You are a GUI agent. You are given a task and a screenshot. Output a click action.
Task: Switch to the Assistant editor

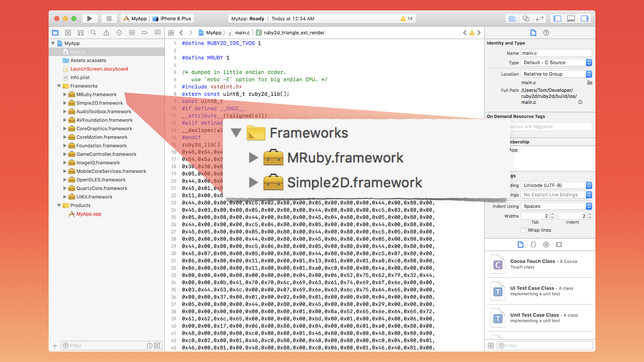coord(526,19)
